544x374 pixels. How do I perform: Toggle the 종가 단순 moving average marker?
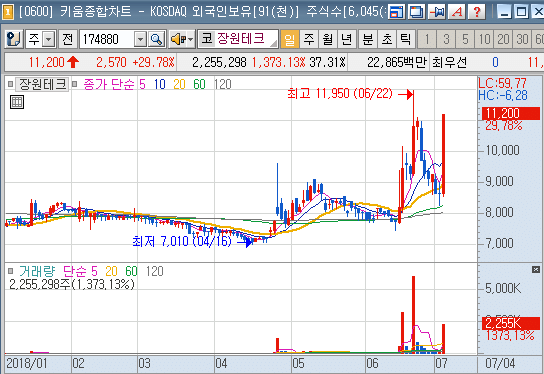(x=74, y=84)
